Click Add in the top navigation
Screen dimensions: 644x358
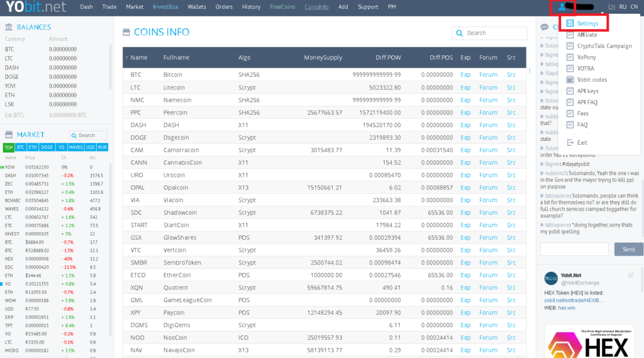[x=343, y=7]
